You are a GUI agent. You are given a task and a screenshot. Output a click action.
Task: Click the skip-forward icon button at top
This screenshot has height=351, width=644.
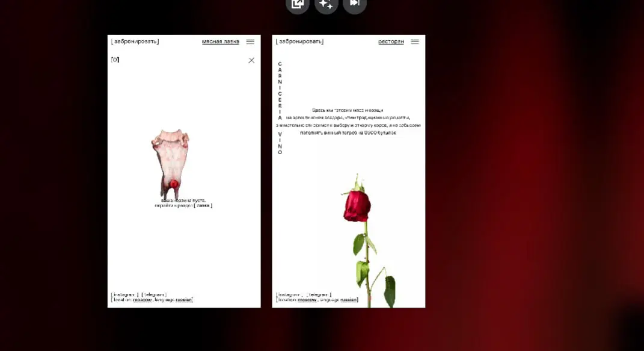(x=354, y=4)
